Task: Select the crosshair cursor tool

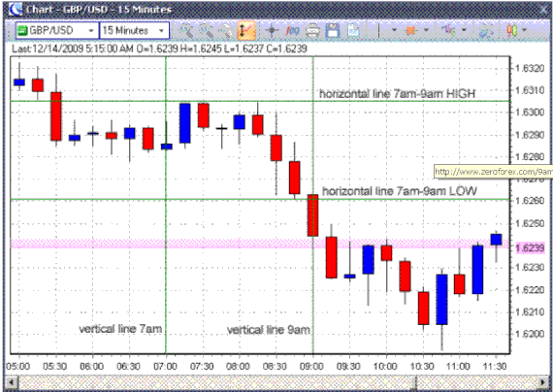Action: [x=272, y=31]
